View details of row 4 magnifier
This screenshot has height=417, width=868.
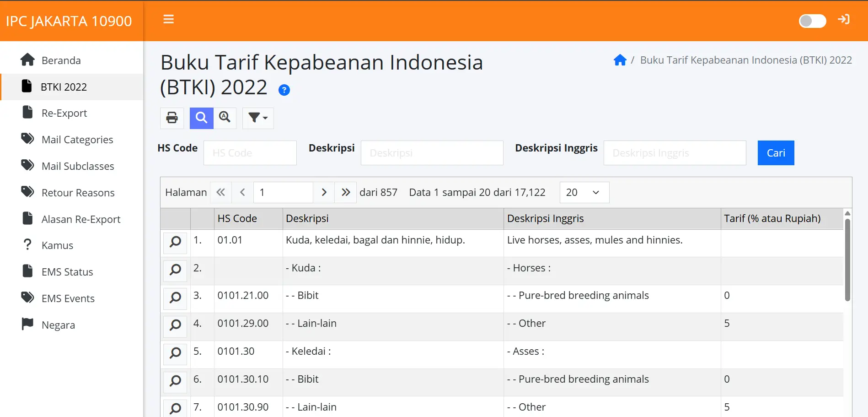[x=175, y=326]
